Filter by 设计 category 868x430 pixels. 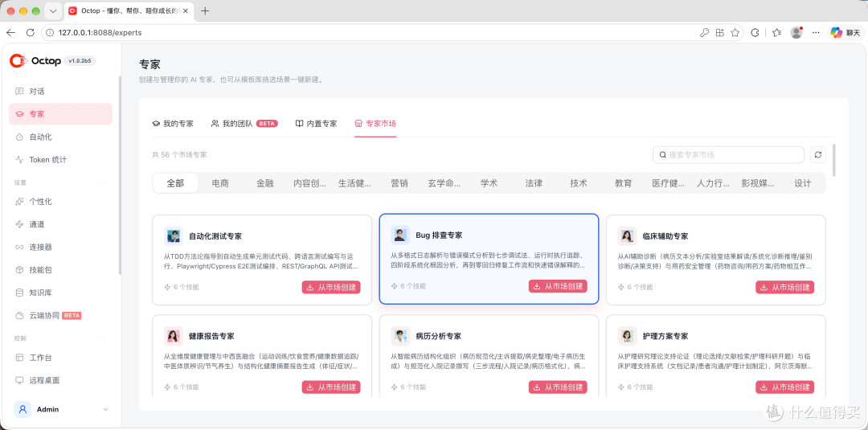[x=802, y=183]
